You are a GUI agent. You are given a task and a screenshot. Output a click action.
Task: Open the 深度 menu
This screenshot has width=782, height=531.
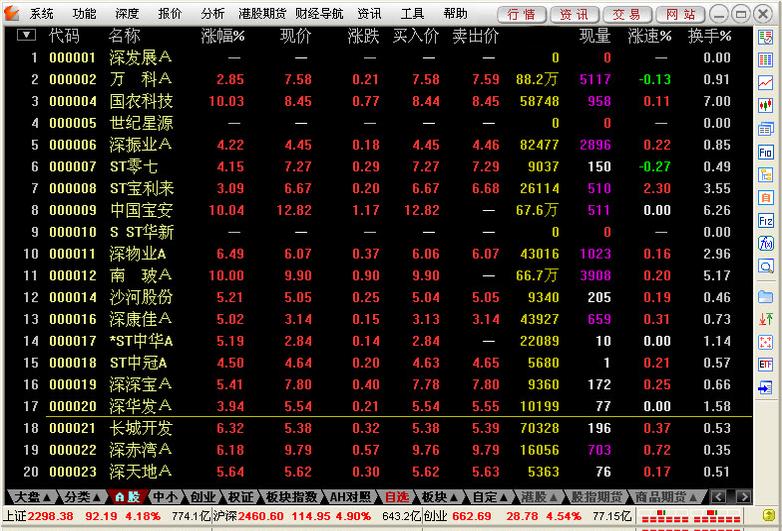pyautogui.click(x=127, y=13)
